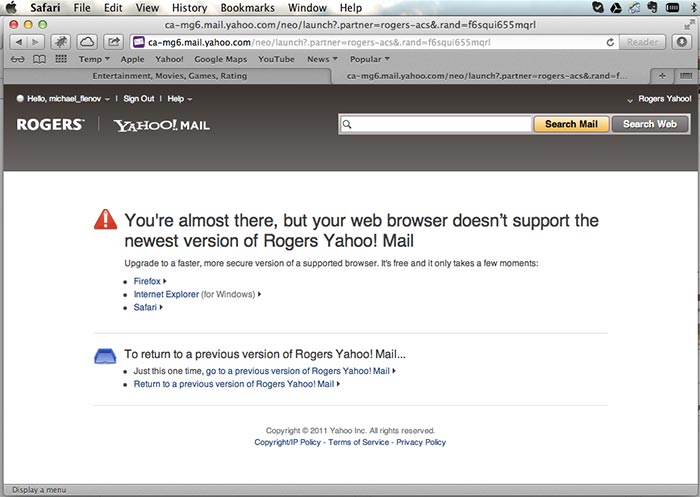Click the battery status menu bar icon
The height and width of the screenshot is (497, 700).
[x=672, y=7]
